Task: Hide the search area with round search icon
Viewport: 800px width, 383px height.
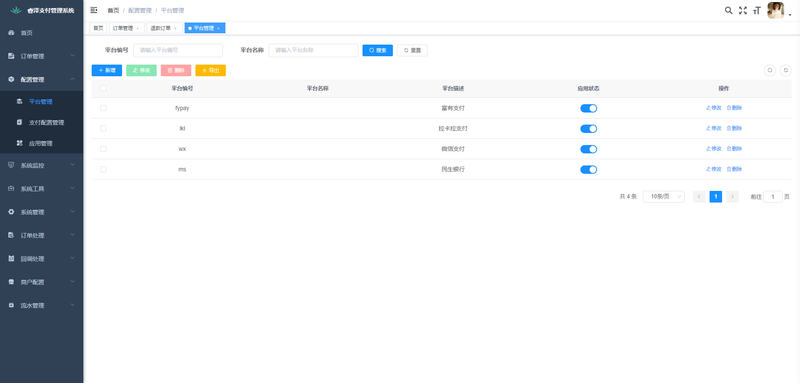Action: coord(770,70)
